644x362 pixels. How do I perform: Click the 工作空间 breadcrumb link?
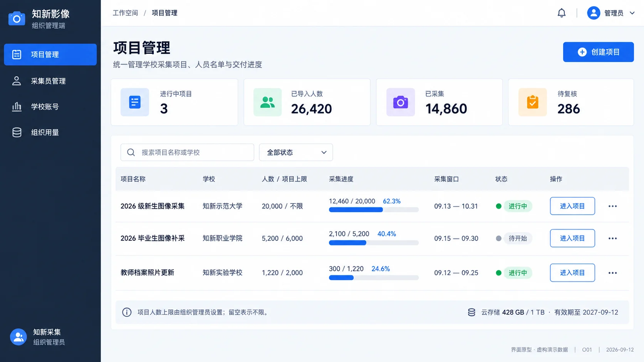(x=125, y=13)
